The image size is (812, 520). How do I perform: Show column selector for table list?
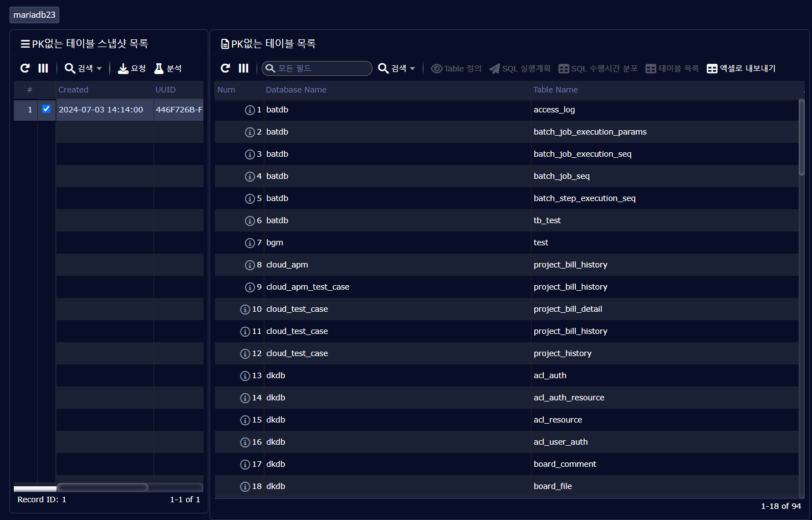pos(243,68)
